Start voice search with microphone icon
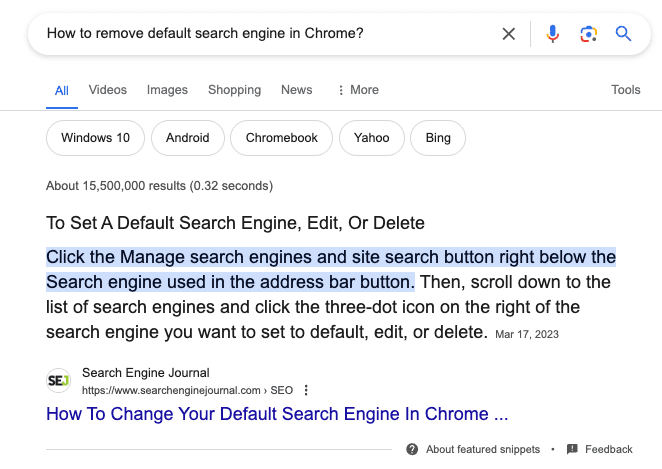The height and width of the screenshot is (469, 662). pyautogui.click(x=553, y=34)
